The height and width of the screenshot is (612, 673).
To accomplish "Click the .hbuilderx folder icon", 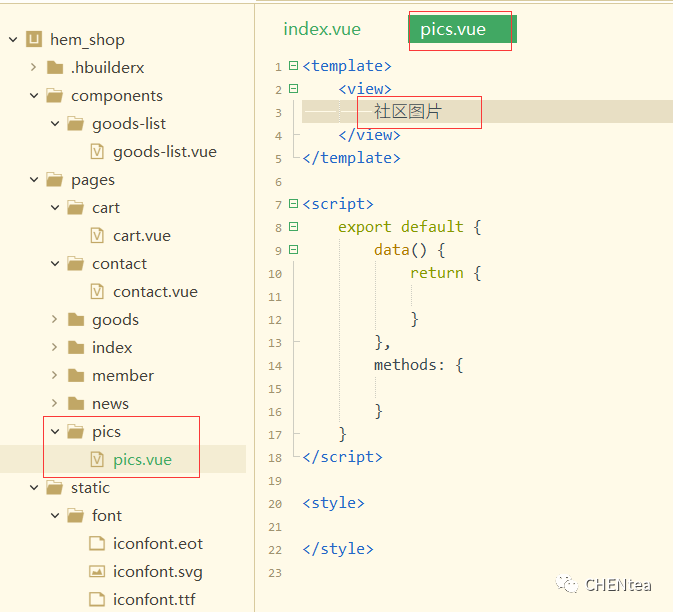I will (x=55, y=68).
